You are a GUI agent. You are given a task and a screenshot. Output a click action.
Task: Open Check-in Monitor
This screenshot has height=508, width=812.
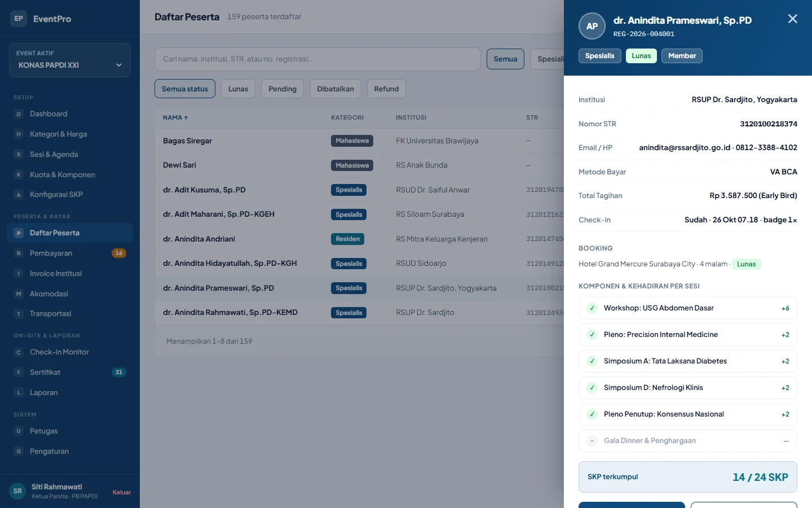point(70,352)
